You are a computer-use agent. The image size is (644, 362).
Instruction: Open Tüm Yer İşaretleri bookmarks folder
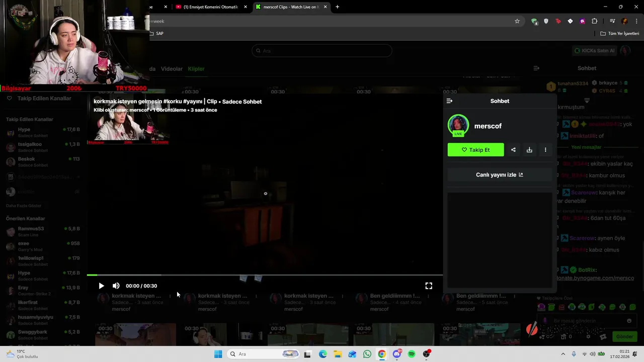point(620,34)
